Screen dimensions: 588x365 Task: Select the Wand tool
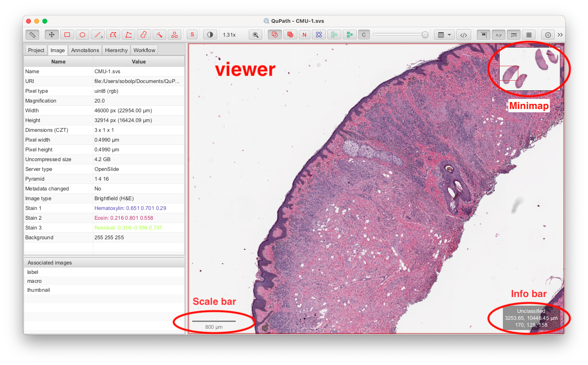159,35
